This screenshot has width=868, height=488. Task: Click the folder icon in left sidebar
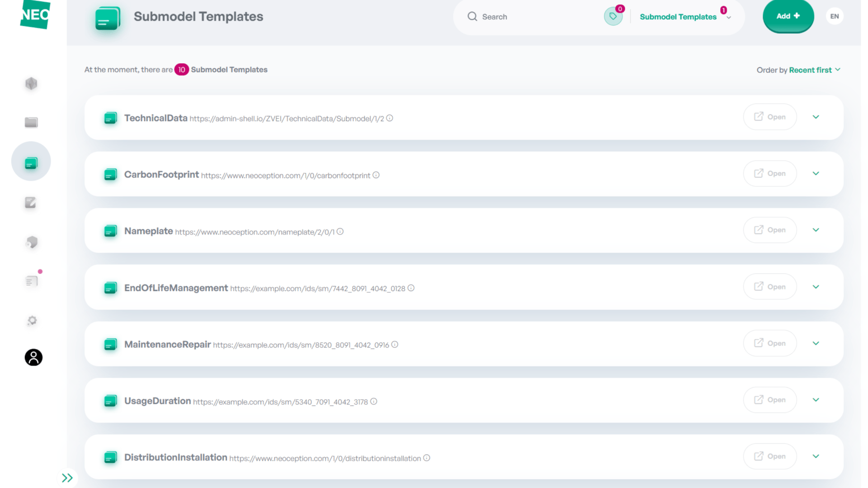[x=31, y=122]
